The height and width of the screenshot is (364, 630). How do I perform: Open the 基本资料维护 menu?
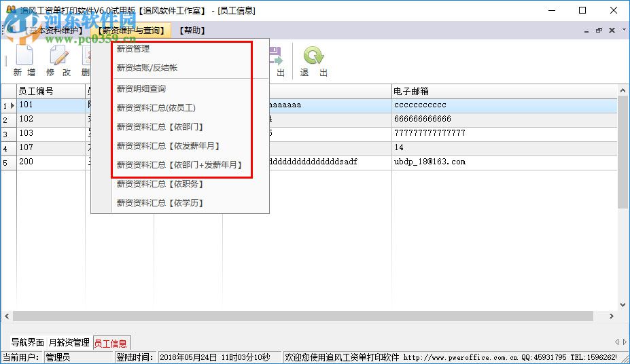(52, 31)
